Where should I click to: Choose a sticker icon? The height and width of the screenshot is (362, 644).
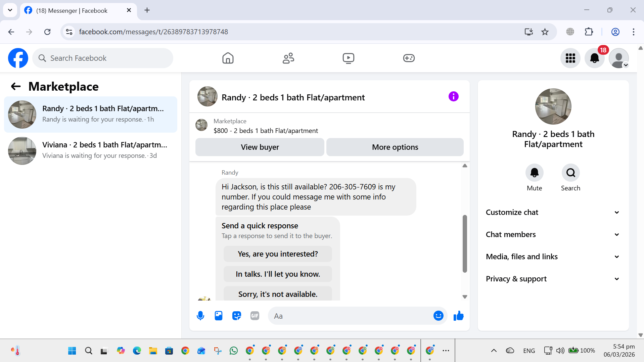pyautogui.click(x=236, y=316)
